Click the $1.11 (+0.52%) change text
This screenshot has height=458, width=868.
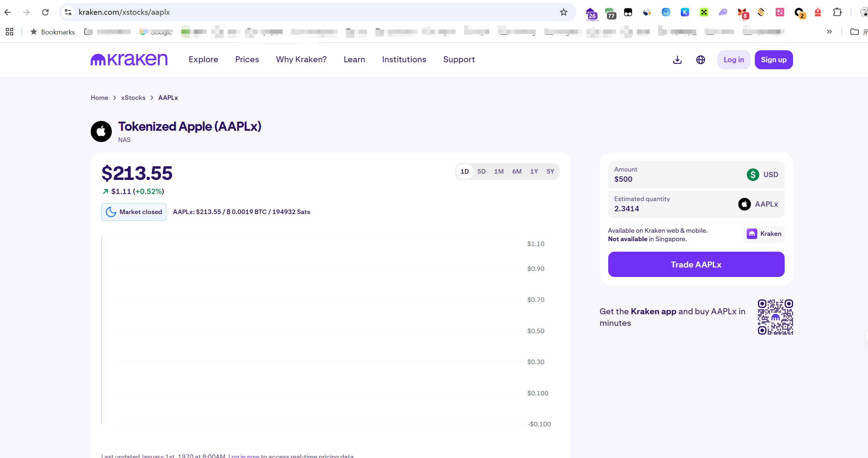coord(133,192)
